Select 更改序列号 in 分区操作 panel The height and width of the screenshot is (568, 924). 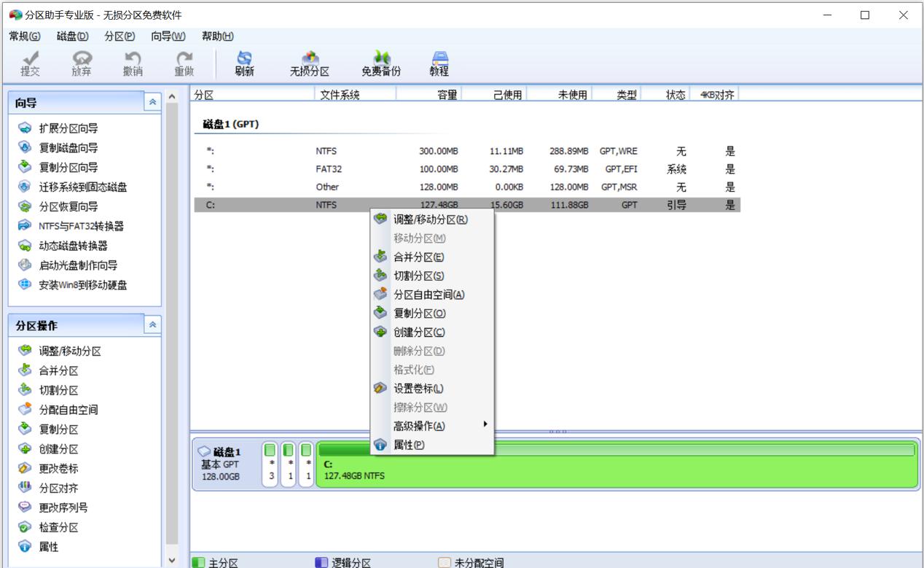pos(53,508)
